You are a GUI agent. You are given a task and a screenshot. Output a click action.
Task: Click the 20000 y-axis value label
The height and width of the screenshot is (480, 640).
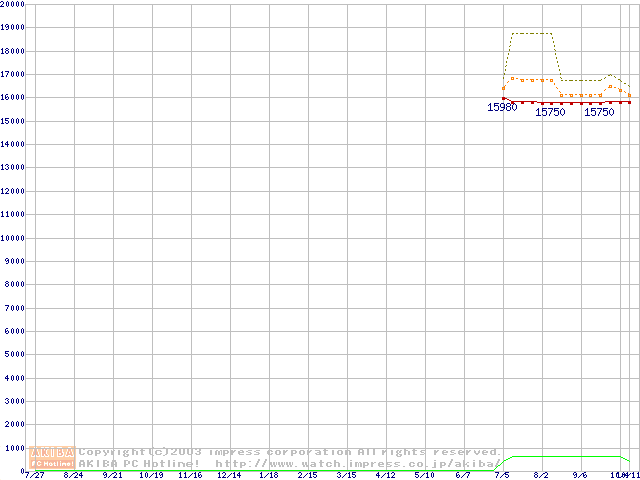(x=13, y=4)
